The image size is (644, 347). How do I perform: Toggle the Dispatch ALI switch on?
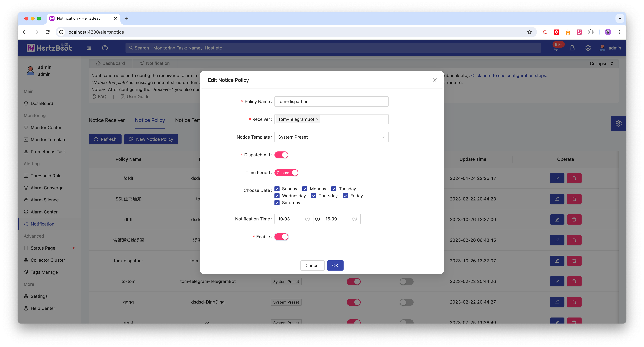click(282, 155)
